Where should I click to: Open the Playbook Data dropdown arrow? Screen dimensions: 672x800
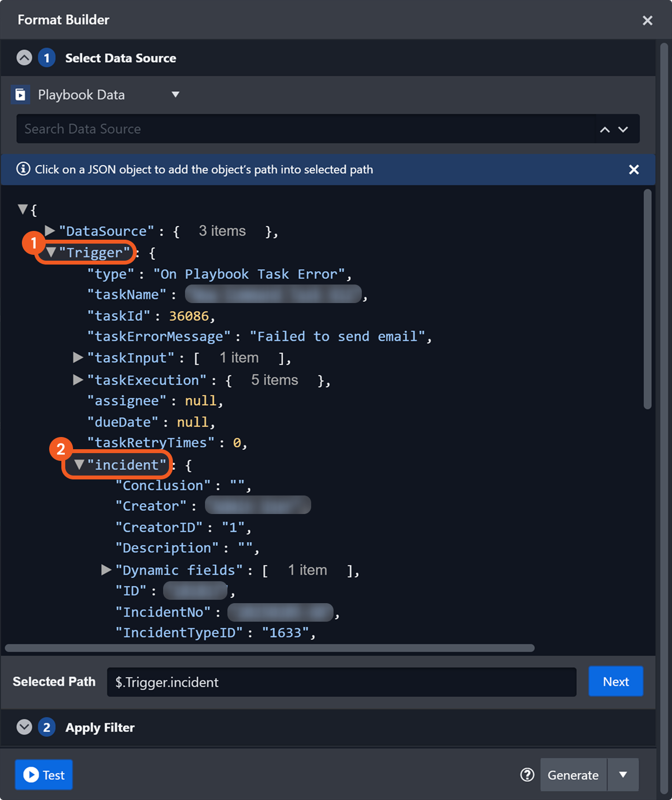(x=175, y=95)
